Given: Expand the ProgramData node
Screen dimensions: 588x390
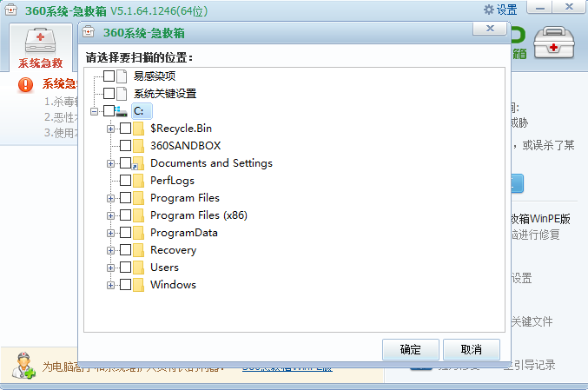Looking at the screenshot, I should coord(110,233).
